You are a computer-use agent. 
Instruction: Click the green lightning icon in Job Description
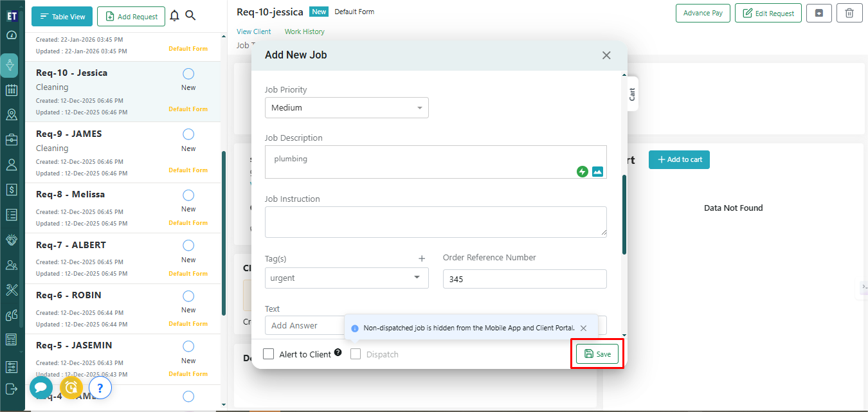click(x=583, y=172)
